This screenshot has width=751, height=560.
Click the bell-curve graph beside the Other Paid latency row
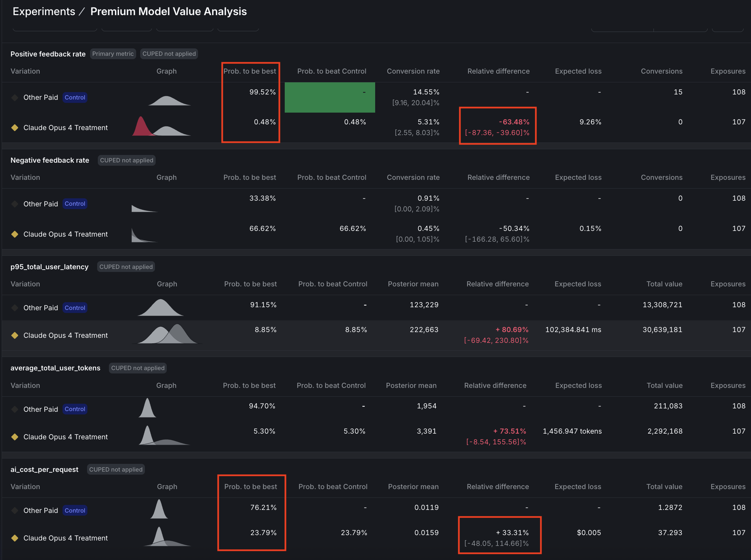point(160,307)
